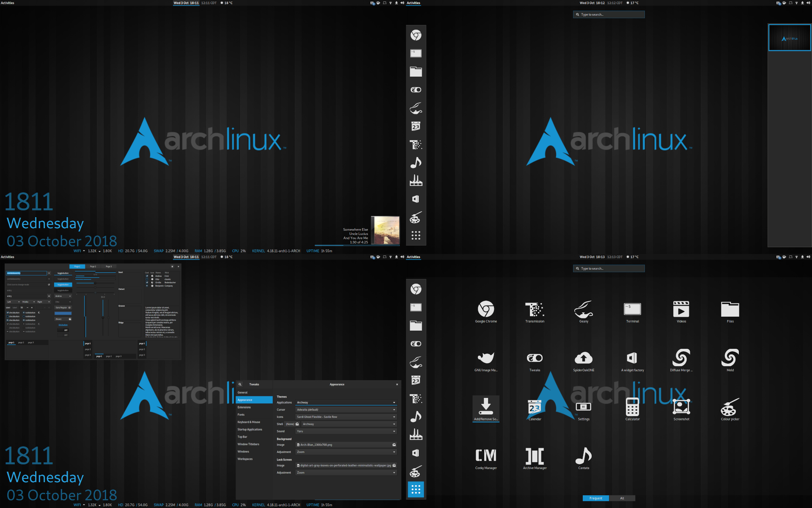Open Fonts section in Tweaks sidebar
The image size is (812, 508).
[x=254, y=415]
